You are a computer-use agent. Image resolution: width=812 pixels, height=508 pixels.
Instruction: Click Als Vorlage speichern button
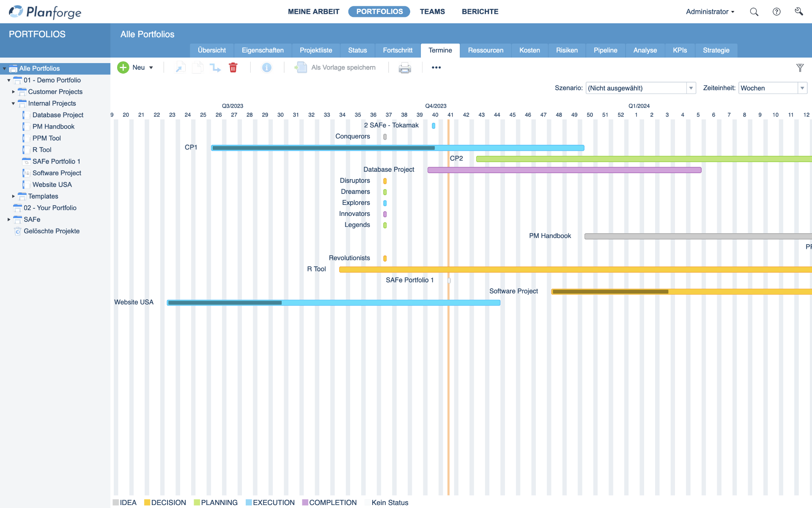pos(335,68)
